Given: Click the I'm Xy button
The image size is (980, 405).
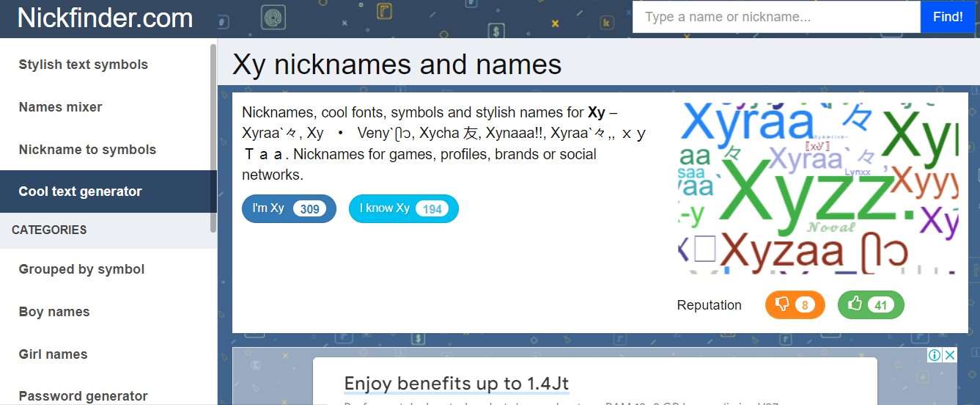Looking at the screenshot, I should [289, 208].
